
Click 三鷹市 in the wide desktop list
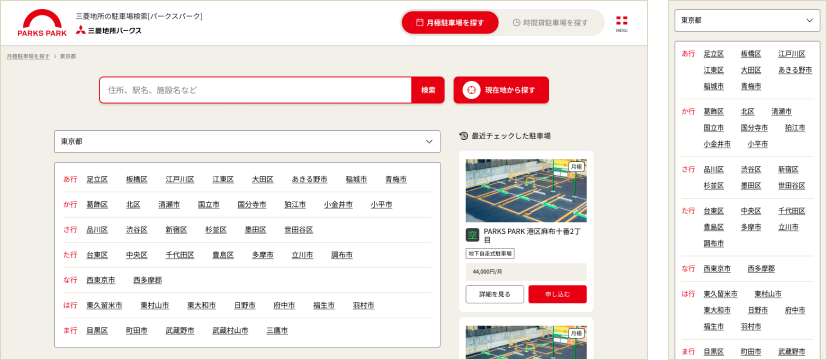point(277,331)
